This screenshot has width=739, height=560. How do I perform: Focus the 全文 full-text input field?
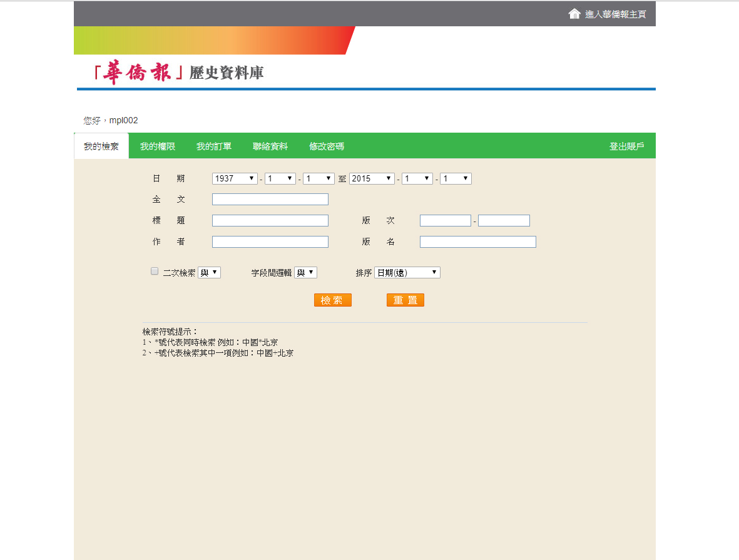[x=270, y=200]
